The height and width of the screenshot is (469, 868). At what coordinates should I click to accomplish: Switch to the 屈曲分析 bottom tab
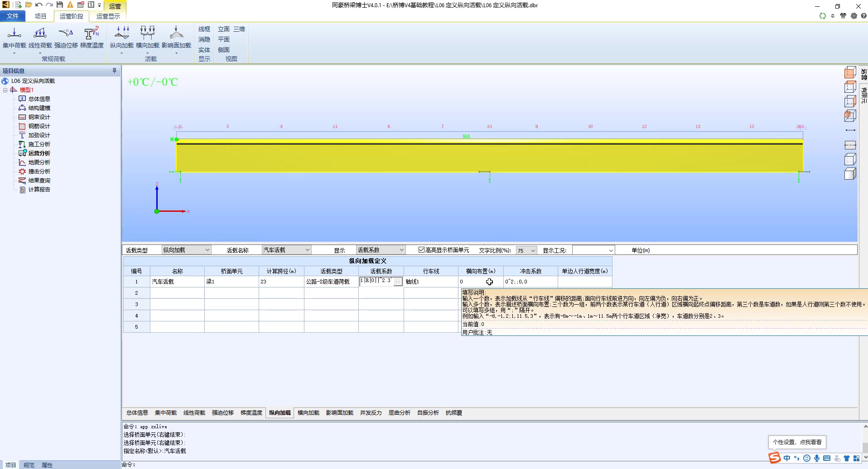[x=400, y=413]
